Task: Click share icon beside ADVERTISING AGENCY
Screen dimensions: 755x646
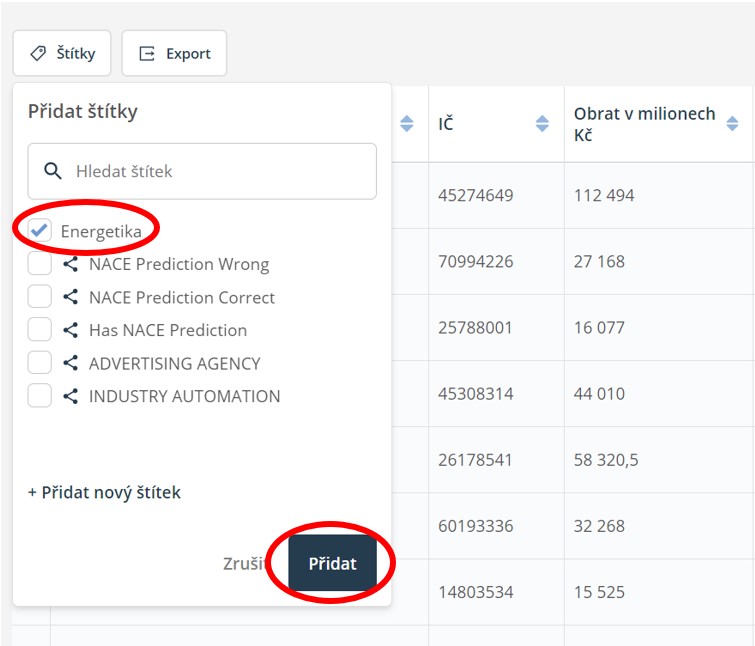Action: tap(71, 363)
